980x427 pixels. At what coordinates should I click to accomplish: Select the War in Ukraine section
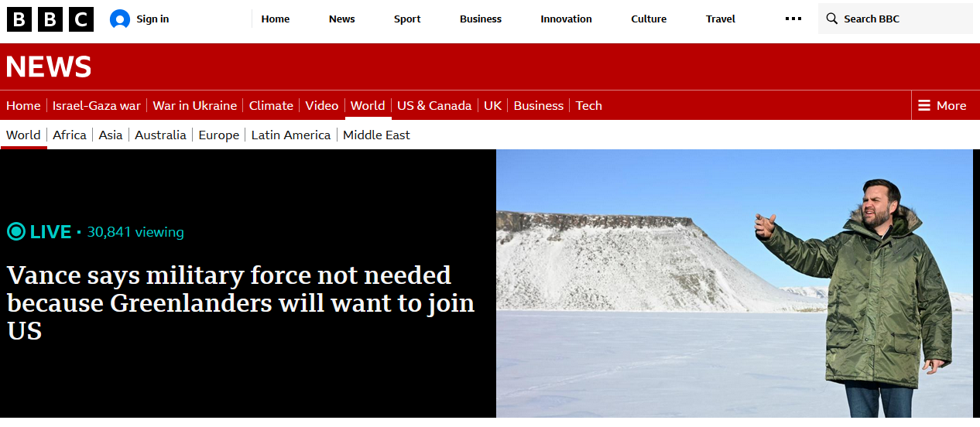pyautogui.click(x=195, y=105)
